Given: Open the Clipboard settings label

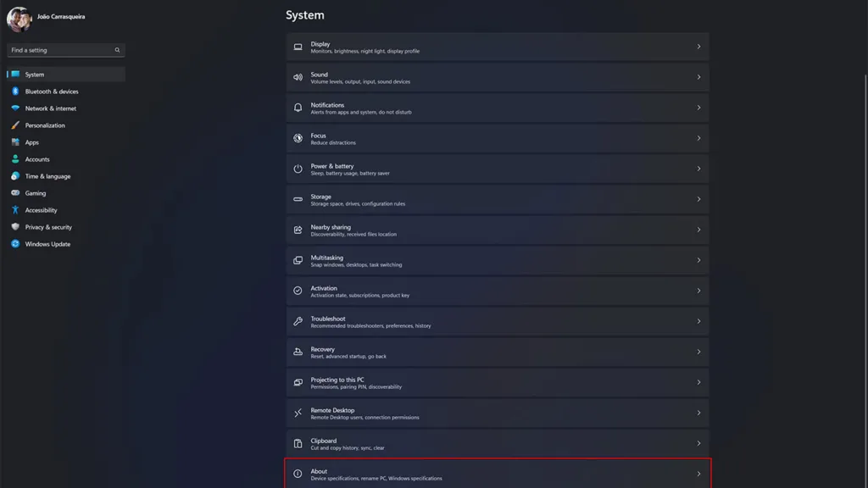Looking at the screenshot, I should pos(323,441).
